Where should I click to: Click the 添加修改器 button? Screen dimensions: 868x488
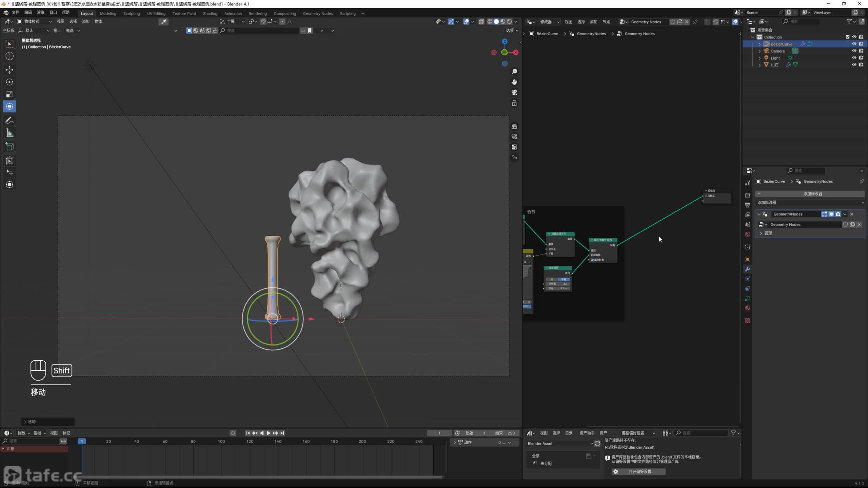point(812,194)
